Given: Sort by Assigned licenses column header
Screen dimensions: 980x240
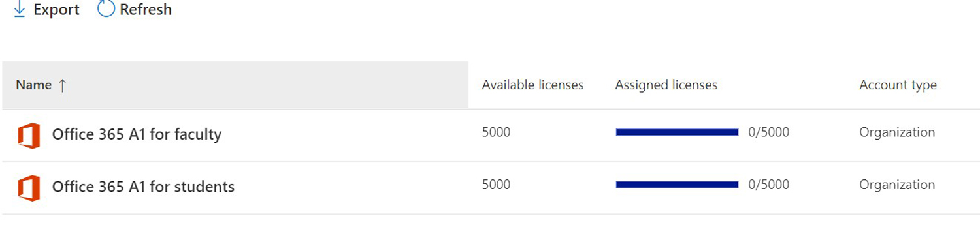Looking at the screenshot, I should click(x=666, y=85).
